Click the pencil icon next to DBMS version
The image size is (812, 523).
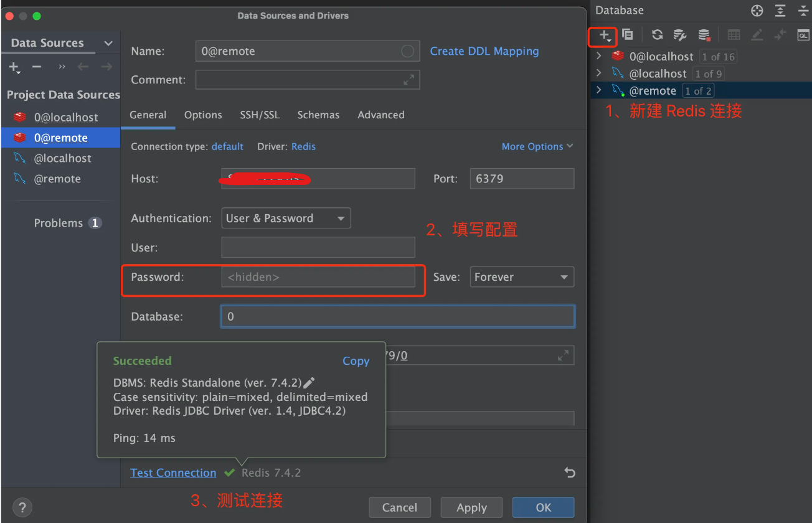tap(309, 382)
